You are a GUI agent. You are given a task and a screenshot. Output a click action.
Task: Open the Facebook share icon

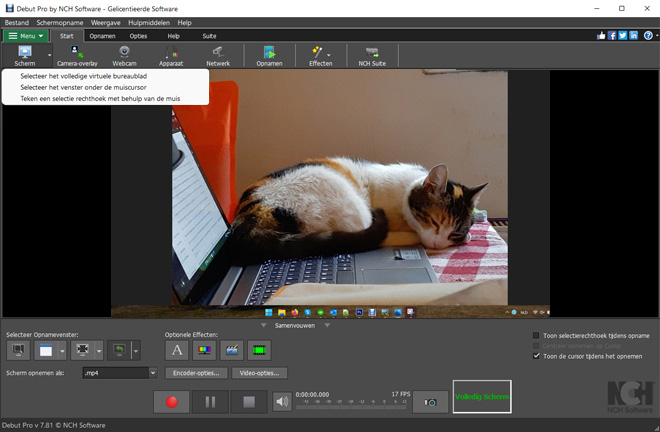(x=612, y=36)
